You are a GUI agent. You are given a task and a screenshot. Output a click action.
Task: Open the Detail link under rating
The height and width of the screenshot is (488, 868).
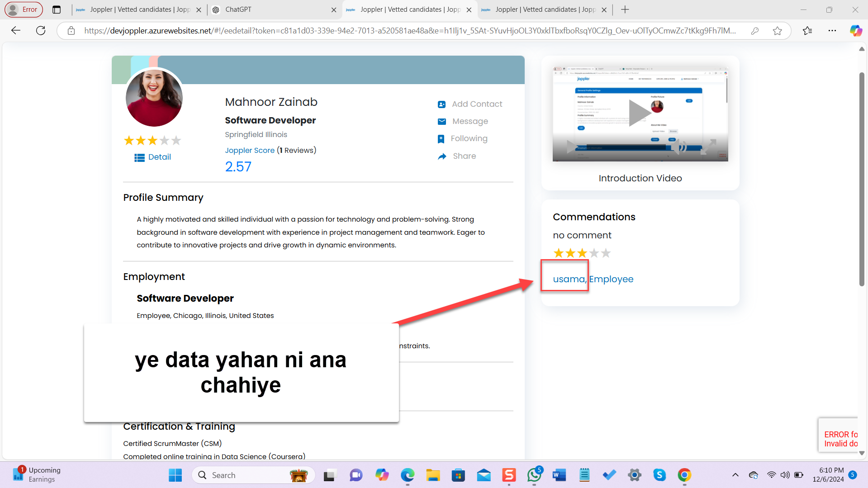pos(159,157)
